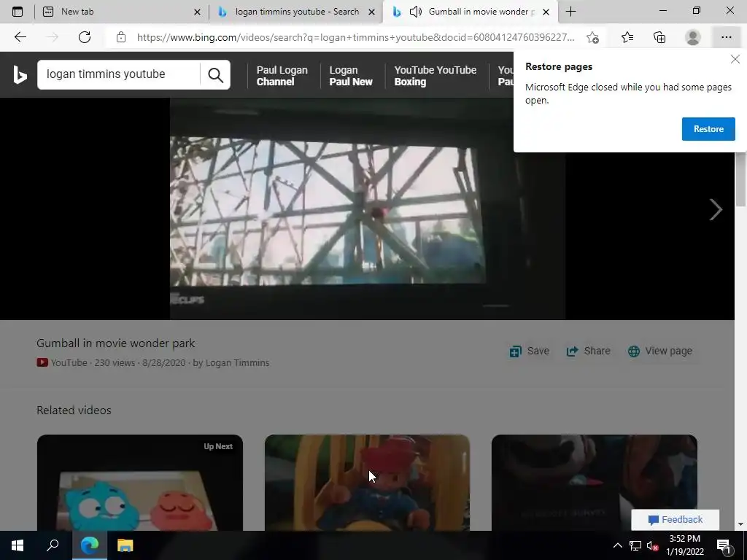Run search with magnifier icon
This screenshot has height=560, width=747.
coord(215,75)
